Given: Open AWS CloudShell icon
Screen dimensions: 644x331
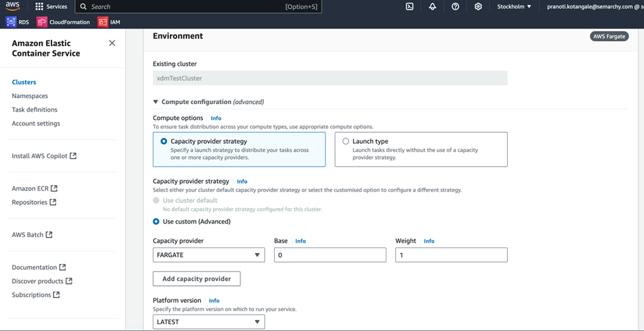Looking at the screenshot, I should 410,7.
